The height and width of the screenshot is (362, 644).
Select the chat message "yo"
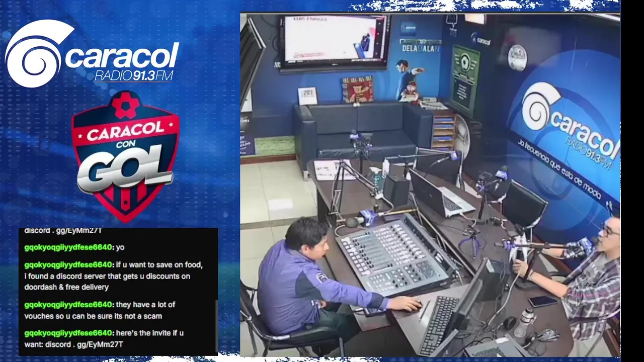(120, 247)
